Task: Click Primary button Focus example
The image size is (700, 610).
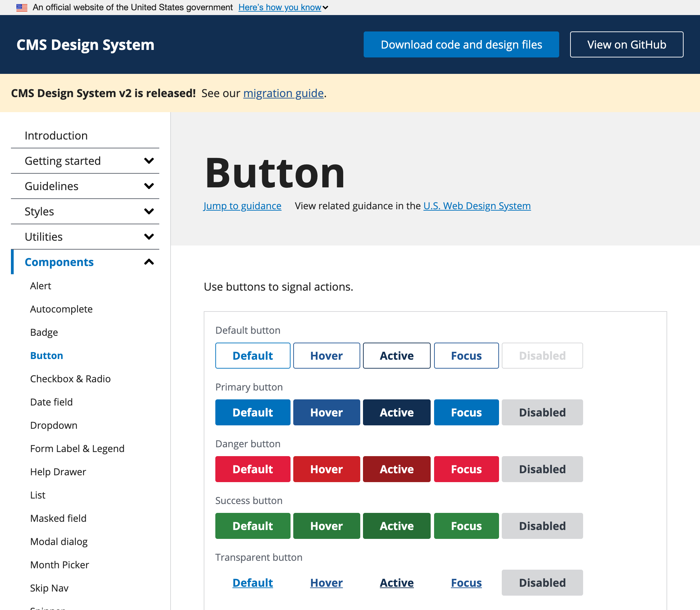Action: pos(467,412)
